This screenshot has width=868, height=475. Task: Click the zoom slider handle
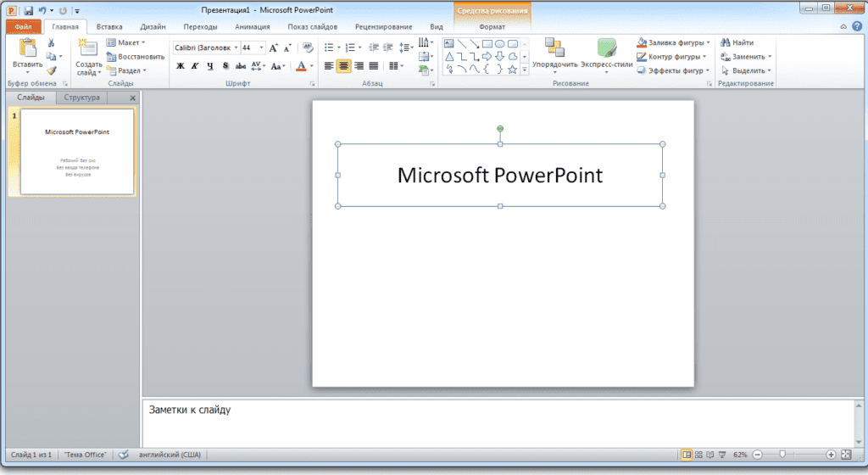(782, 455)
